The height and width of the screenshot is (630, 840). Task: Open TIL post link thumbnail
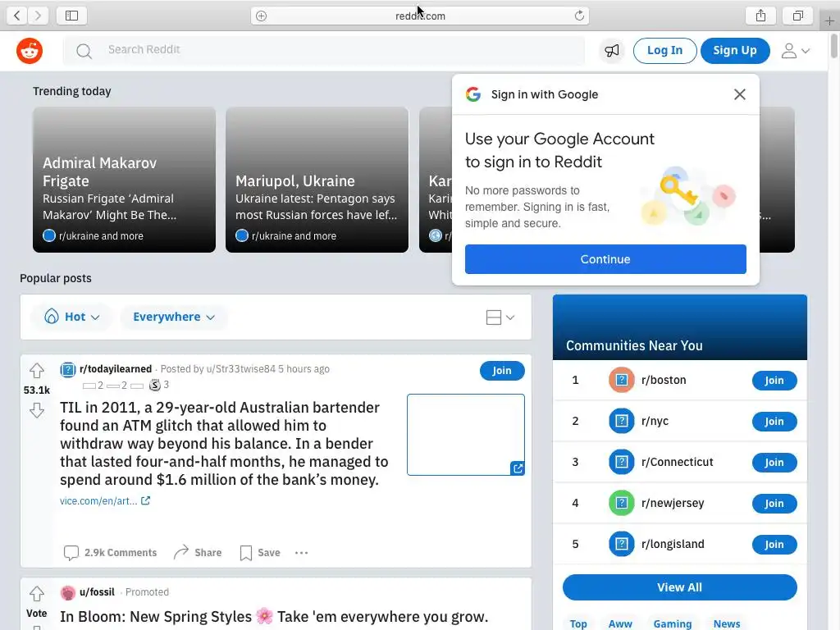[x=466, y=435]
